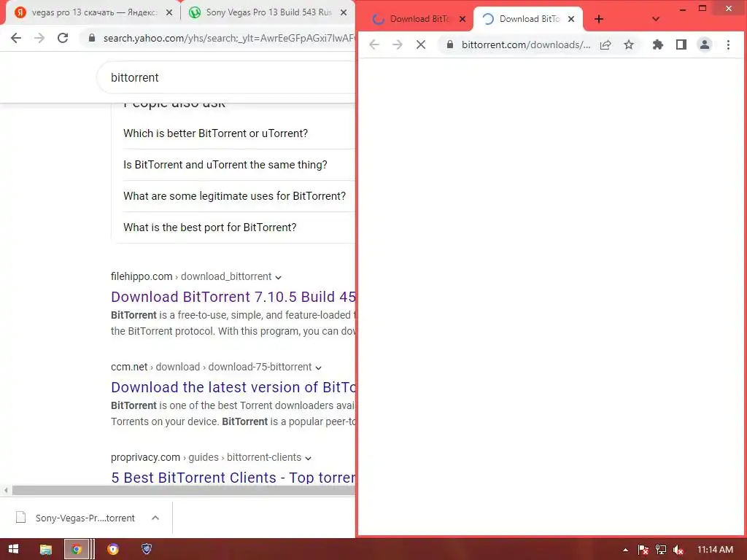Screen dimensions: 747x560
Task: Open the tab search dropdown arrow
Action: [x=656, y=19]
